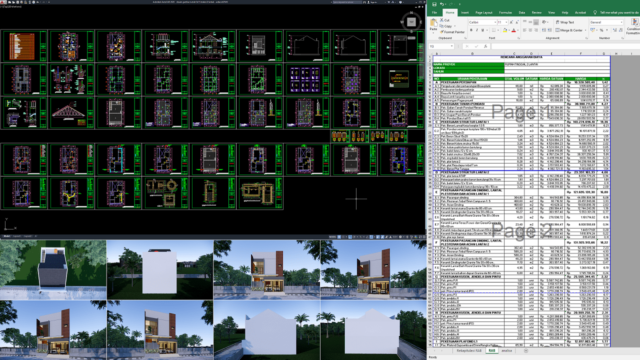640x360 pixels.
Task: Click Decrease Indent icon
Action: click(x=544, y=30)
